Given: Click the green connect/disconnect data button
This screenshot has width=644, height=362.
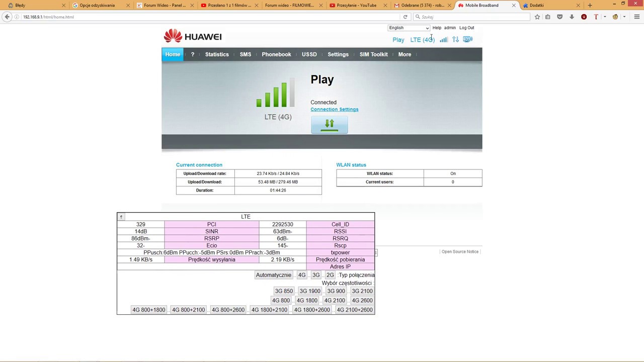Looking at the screenshot, I should click(x=329, y=125).
